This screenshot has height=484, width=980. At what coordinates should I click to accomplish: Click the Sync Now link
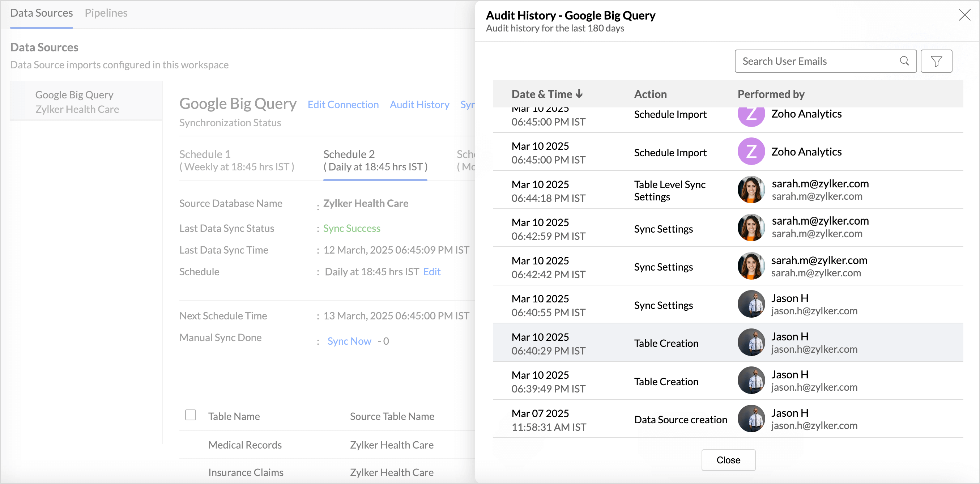coord(349,341)
